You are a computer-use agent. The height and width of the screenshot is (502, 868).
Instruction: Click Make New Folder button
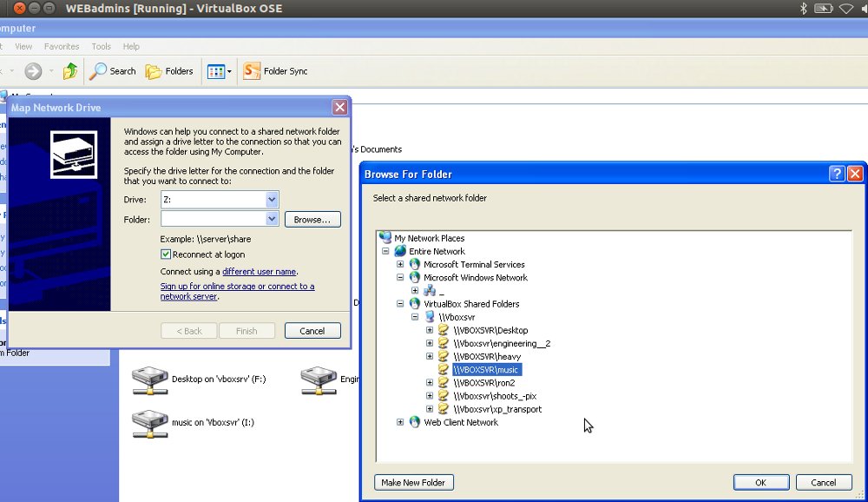click(x=413, y=483)
